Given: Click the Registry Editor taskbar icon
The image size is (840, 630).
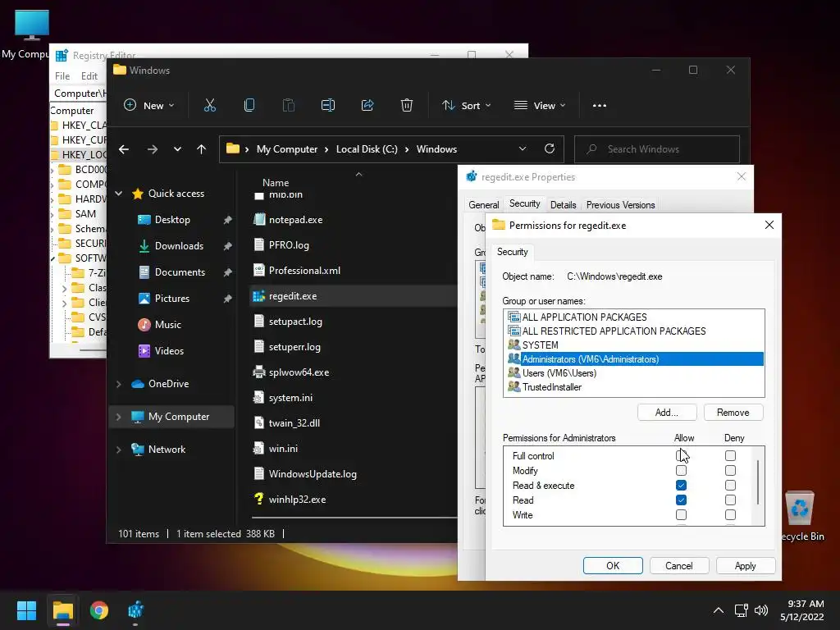Looking at the screenshot, I should [135, 610].
